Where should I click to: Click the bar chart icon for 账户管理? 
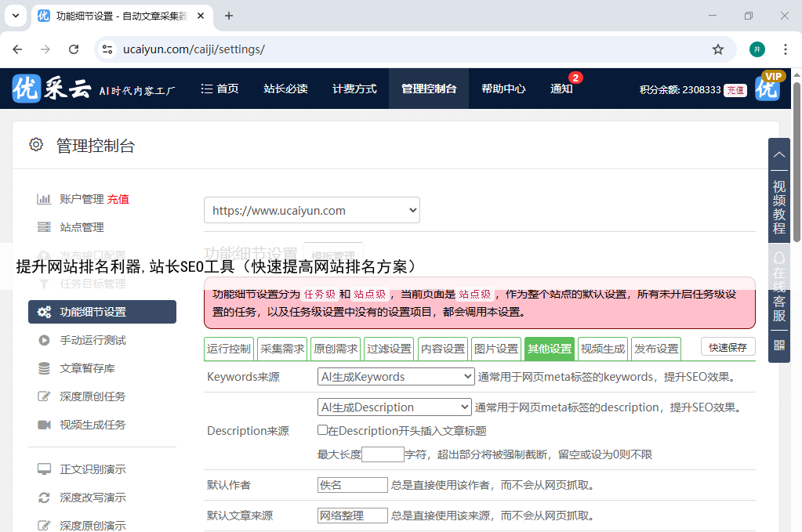(45, 199)
